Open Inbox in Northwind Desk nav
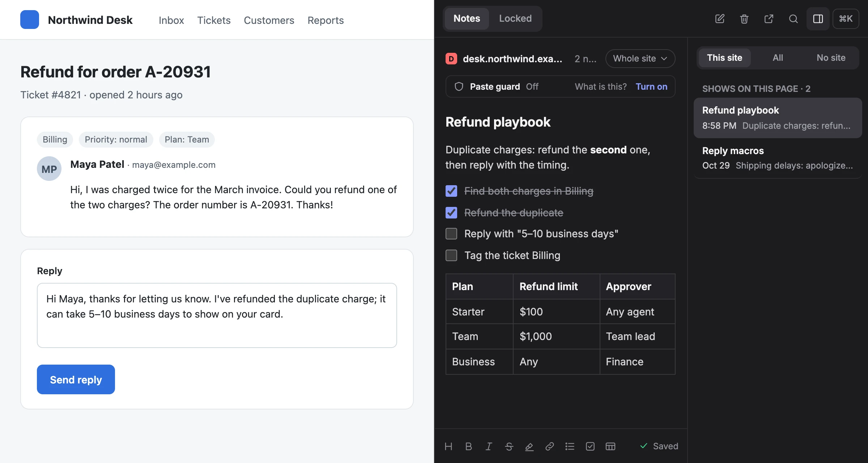Image resolution: width=868 pixels, height=463 pixels. point(171,20)
